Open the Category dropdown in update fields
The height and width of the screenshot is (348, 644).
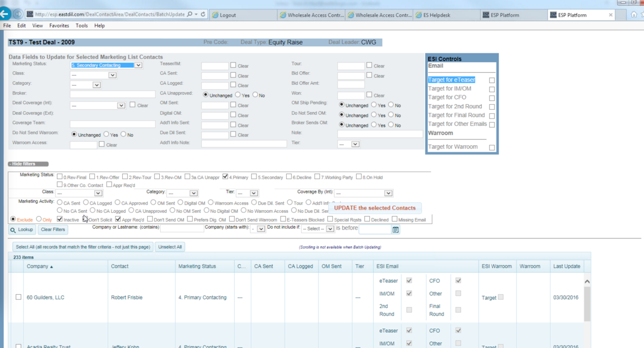(x=97, y=85)
